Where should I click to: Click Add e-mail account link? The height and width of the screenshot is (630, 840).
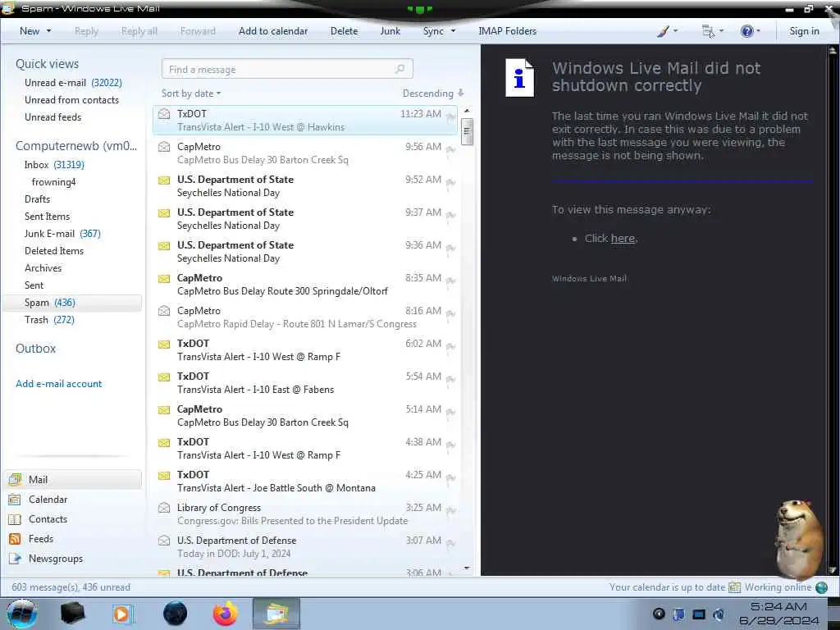pyautogui.click(x=58, y=384)
